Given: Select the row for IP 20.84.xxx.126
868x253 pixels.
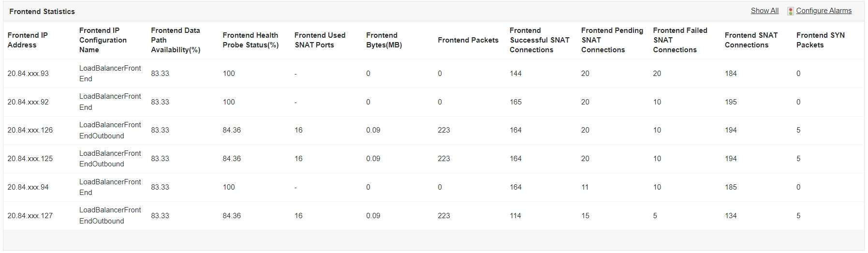Looking at the screenshot, I should (30, 130).
